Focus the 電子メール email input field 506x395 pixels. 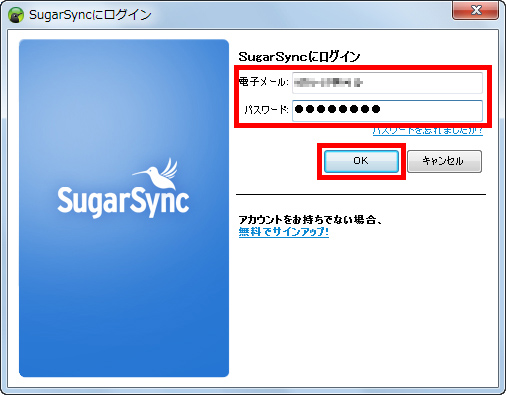387,82
